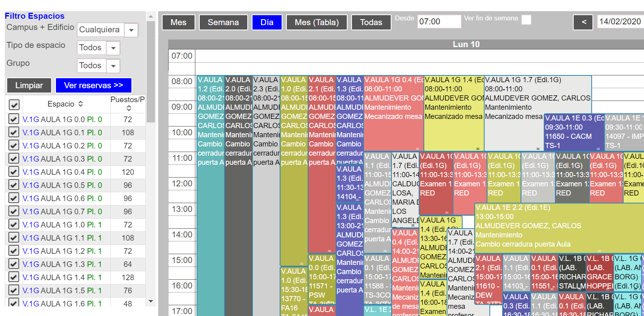Open Grupo dropdown set to Todos

113,66
